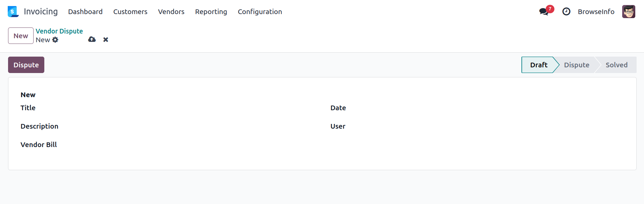Save the record with cloud icon
The width and height of the screenshot is (644, 204).
coord(92,40)
